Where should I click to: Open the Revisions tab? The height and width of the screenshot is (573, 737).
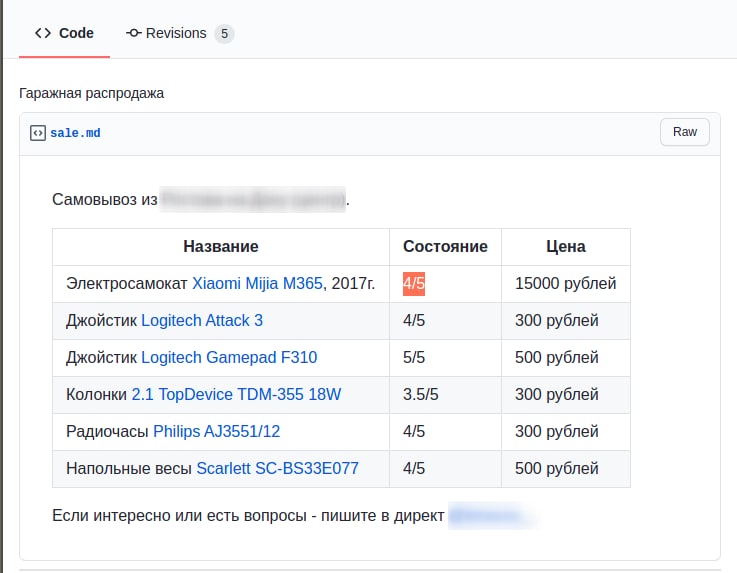click(x=180, y=33)
